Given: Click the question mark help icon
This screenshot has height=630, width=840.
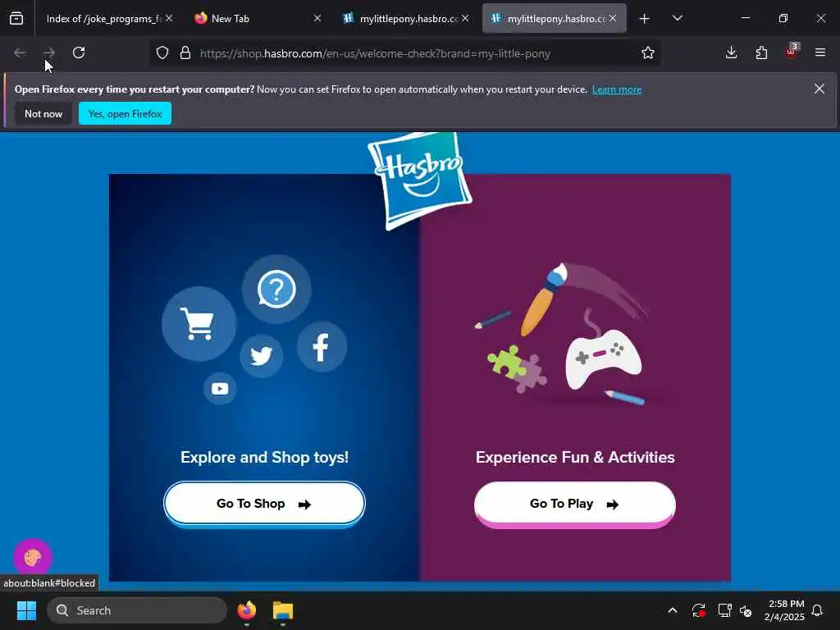Looking at the screenshot, I should click(276, 290).
